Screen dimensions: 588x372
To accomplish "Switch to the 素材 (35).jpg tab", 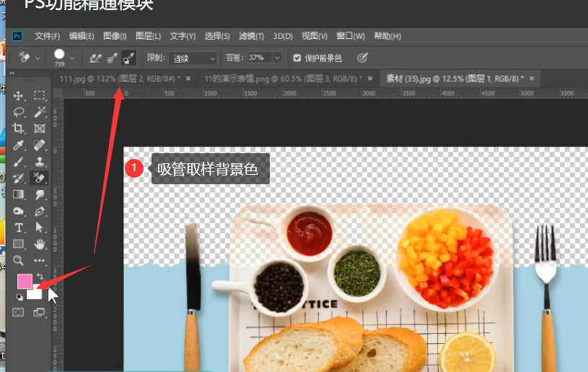I will tap(455, 79).
